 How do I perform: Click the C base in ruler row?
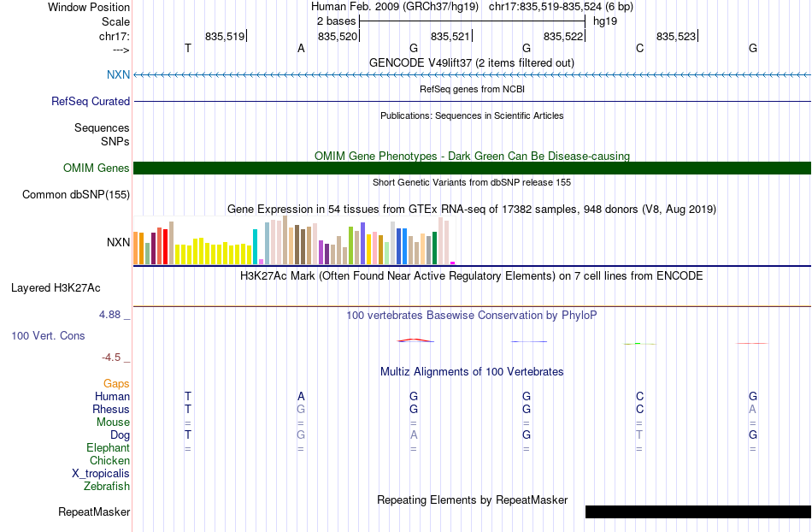(639, 48)
